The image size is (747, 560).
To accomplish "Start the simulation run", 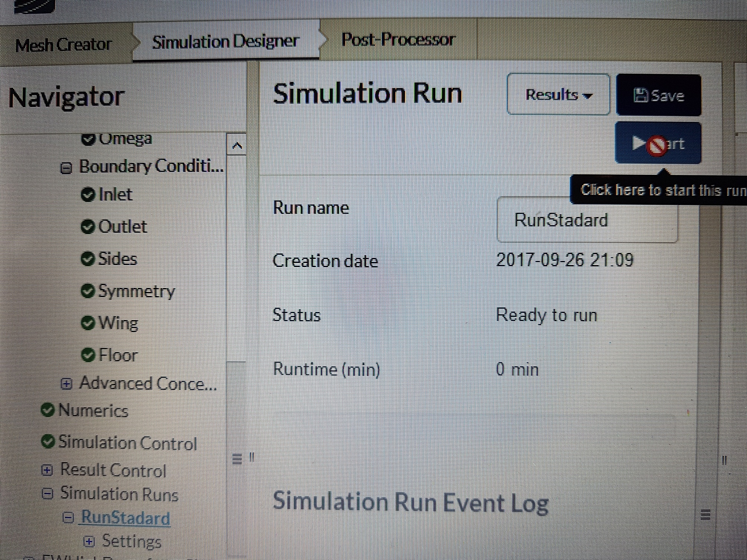I will click(x=658, y=143).
